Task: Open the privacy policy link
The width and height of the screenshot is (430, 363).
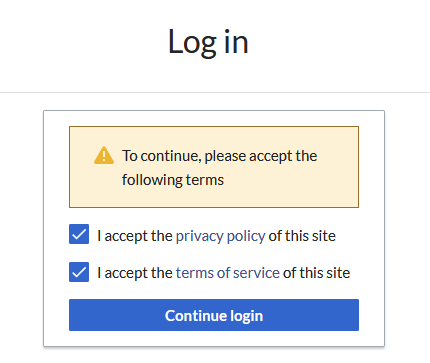Action: point(220,236)
